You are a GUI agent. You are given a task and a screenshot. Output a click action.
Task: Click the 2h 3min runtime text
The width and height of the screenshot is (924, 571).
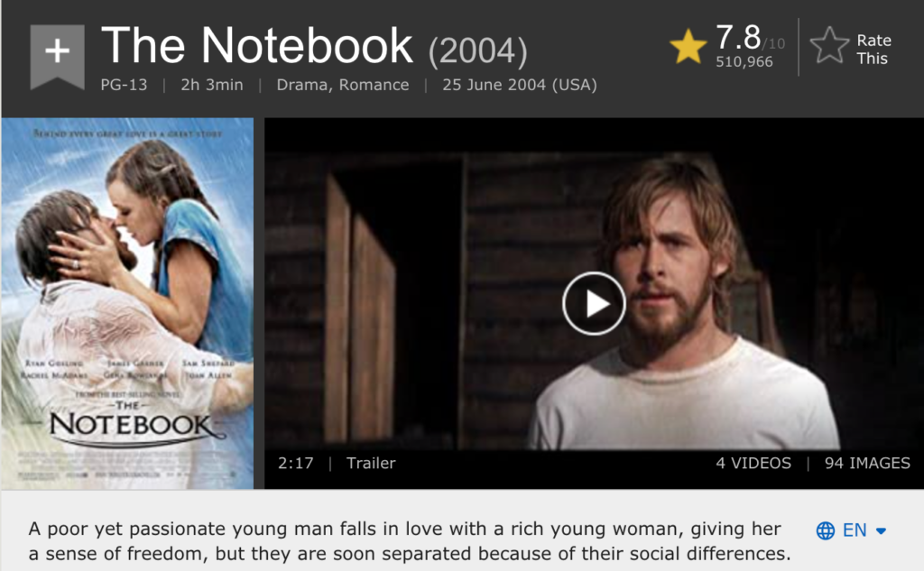(x=211, y=85)
